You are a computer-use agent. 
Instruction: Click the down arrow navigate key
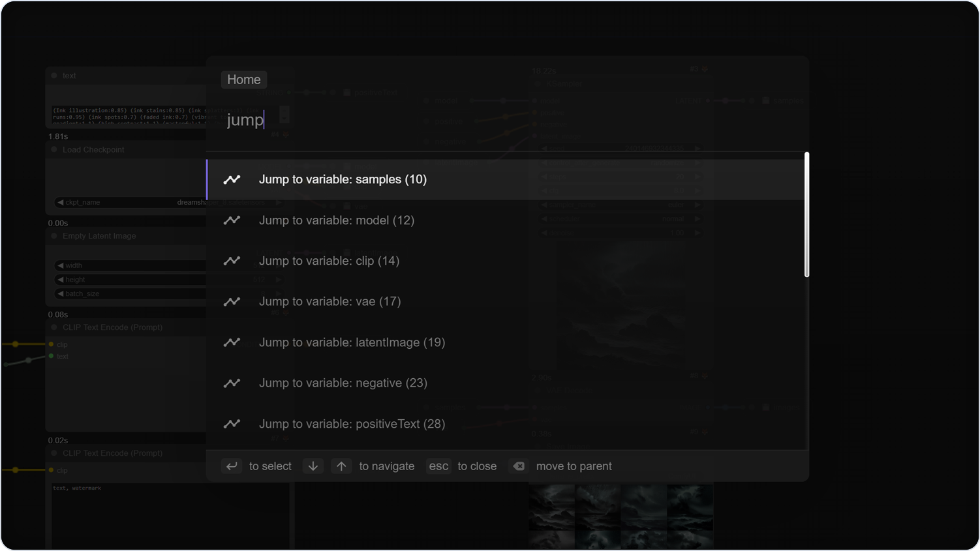click(x=313, y=466)
